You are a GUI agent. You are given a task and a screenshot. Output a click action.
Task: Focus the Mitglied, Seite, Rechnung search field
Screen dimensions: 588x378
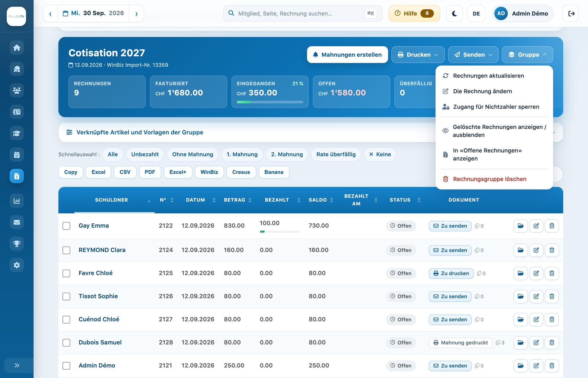pyautogui.click(x=302, y=14)
